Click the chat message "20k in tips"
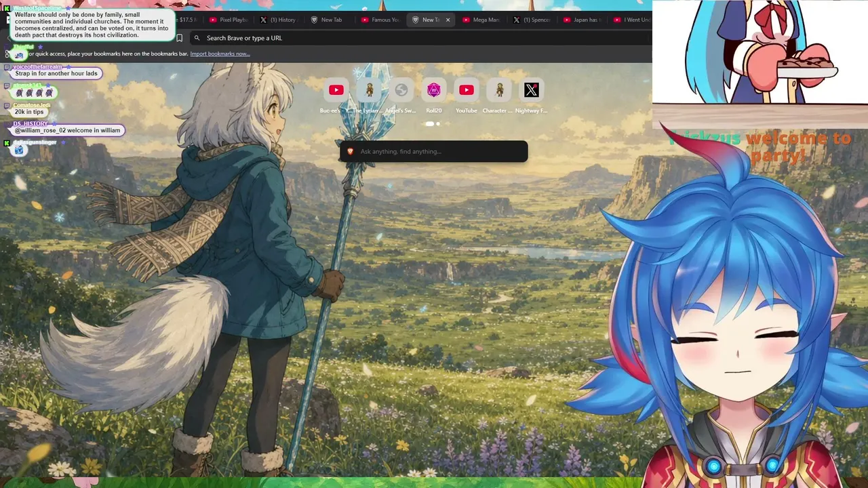The height and width of the screenshot is (488, 868). click(29, 112)
